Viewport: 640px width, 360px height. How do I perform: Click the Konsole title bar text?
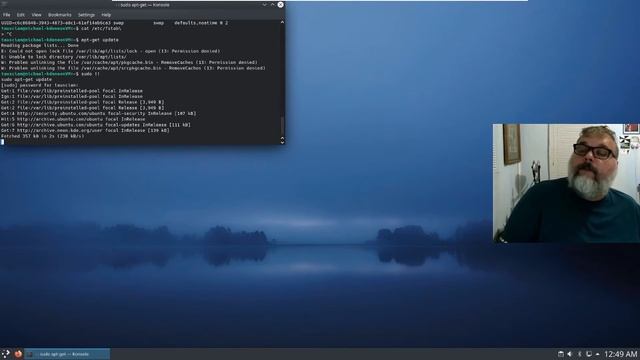click(x=145, y=5)
